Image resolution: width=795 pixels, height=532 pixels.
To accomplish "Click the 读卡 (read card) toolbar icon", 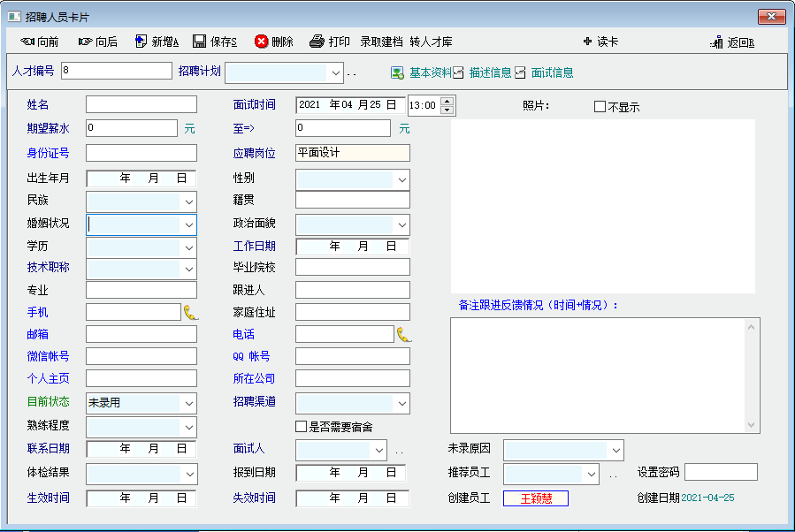I will 587,42.
